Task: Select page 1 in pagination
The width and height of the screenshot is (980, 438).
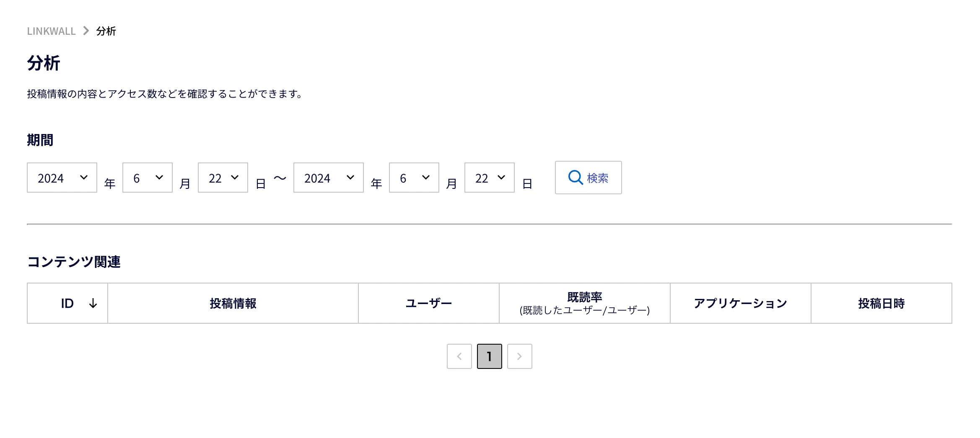Action: click(490, 356)
